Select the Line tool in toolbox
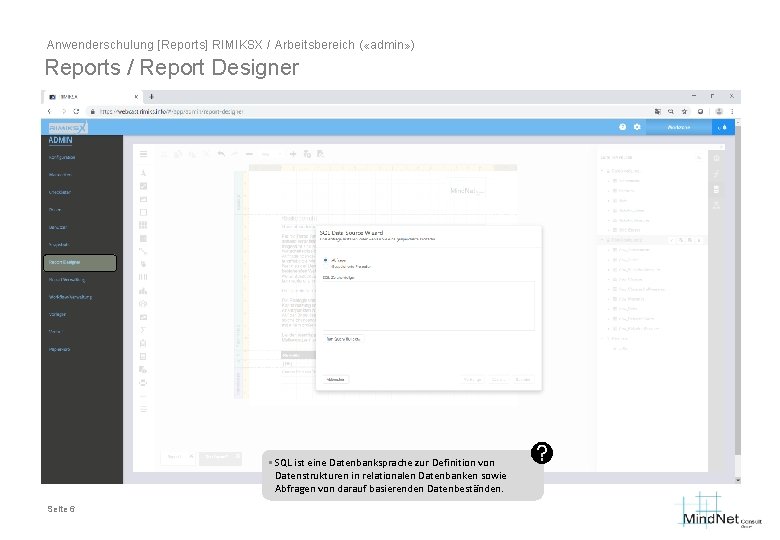 pyautogui.click(x=143, y=251)
